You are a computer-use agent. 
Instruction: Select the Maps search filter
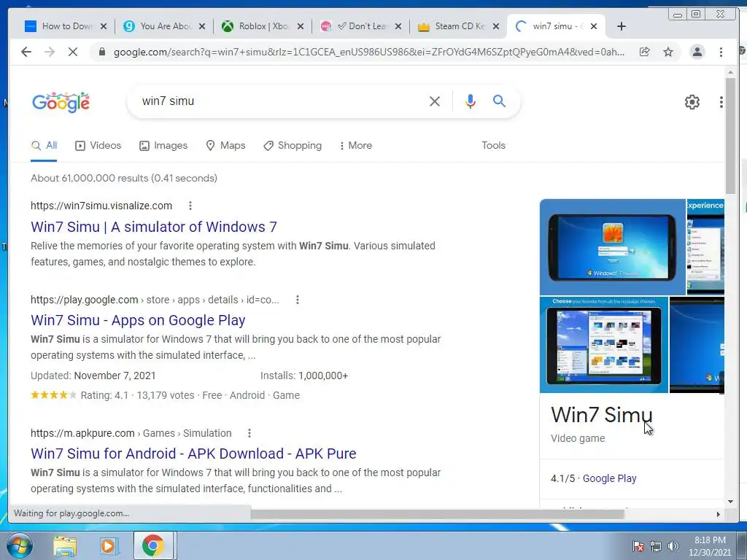tap(225, 145)
